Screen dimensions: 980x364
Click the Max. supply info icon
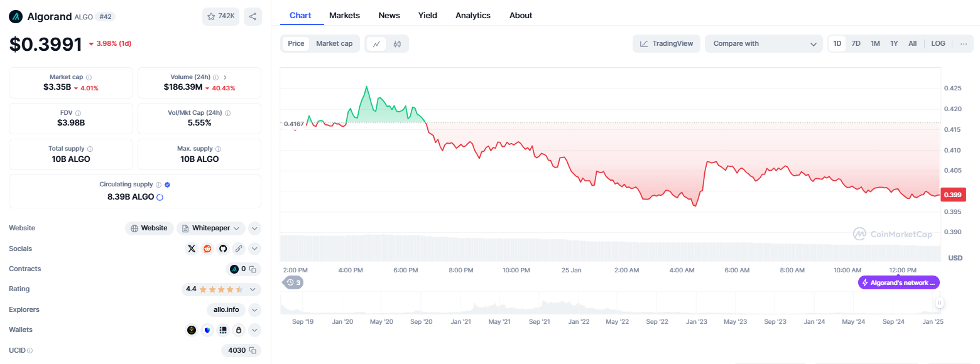[x=218, y=149]
